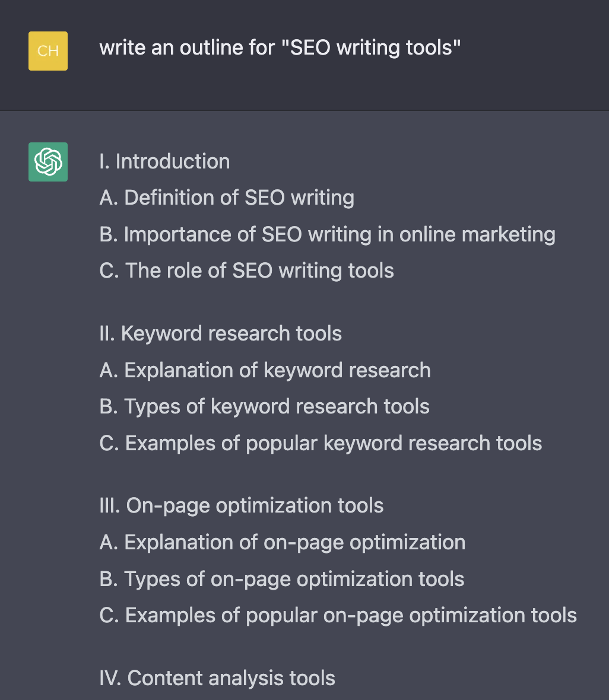Click the "IV. Content analysis tools" heading
Screen dimensions: 609x700
(217, 679)
